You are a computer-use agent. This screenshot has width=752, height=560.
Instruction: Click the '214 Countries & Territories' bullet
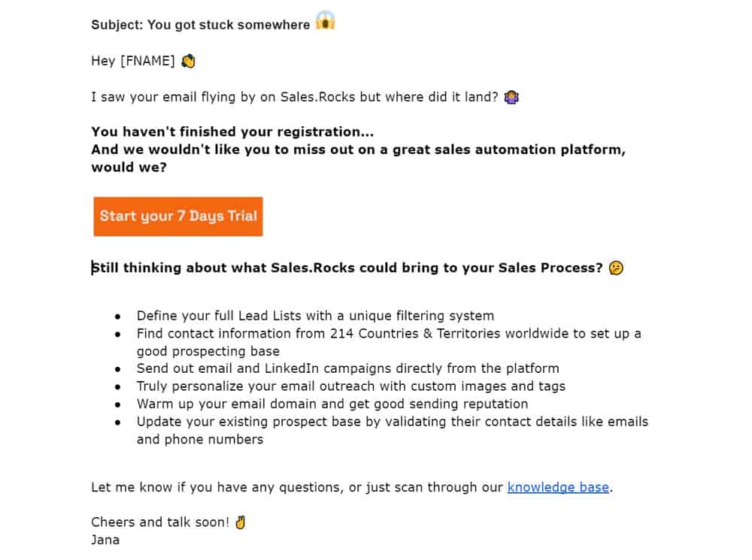(388, 333)
